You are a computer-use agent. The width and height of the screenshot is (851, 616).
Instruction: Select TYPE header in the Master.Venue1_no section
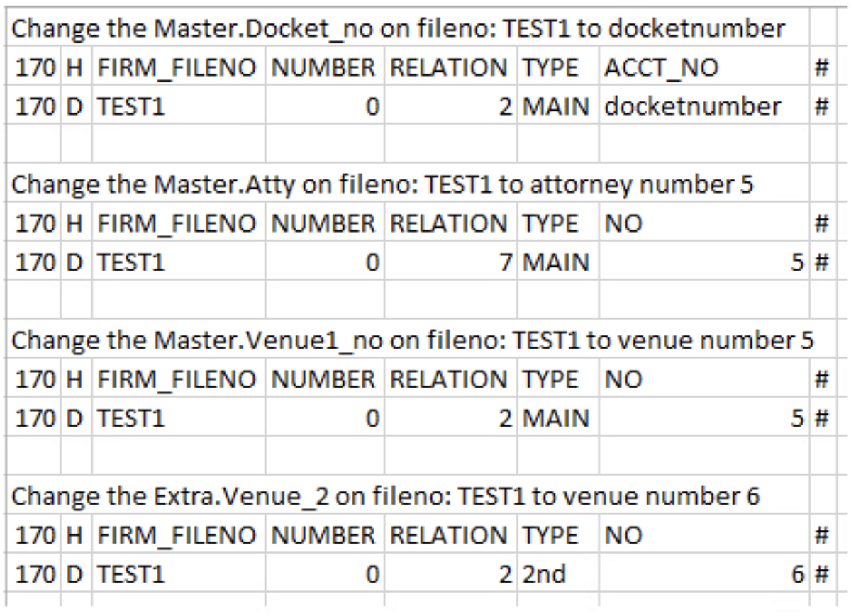[x=550, y=379]
